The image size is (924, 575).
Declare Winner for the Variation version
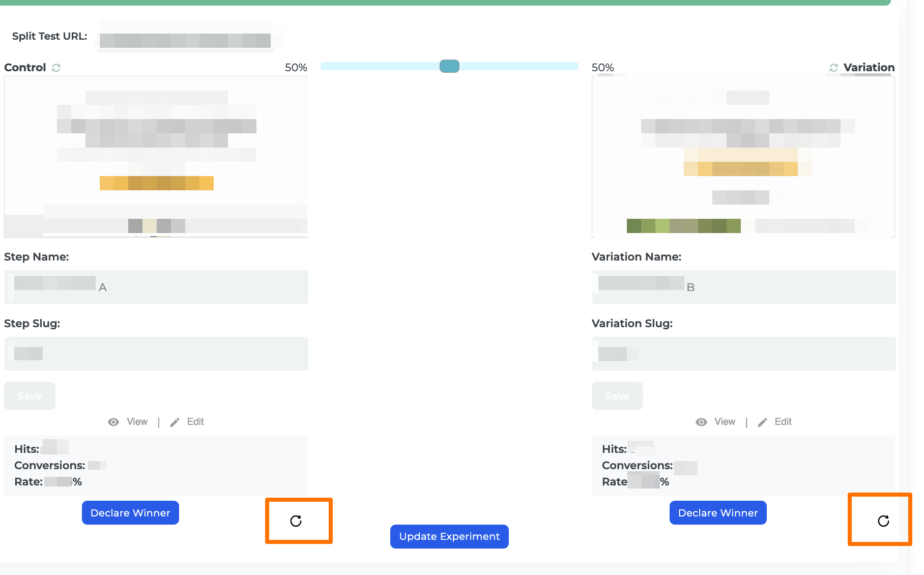pyautogui.click(x=717, y=512)
